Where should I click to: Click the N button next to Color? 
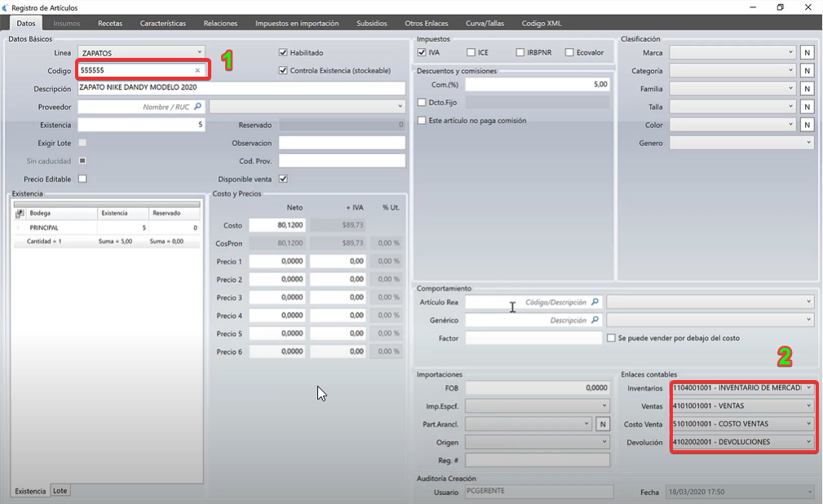[808, 125]
